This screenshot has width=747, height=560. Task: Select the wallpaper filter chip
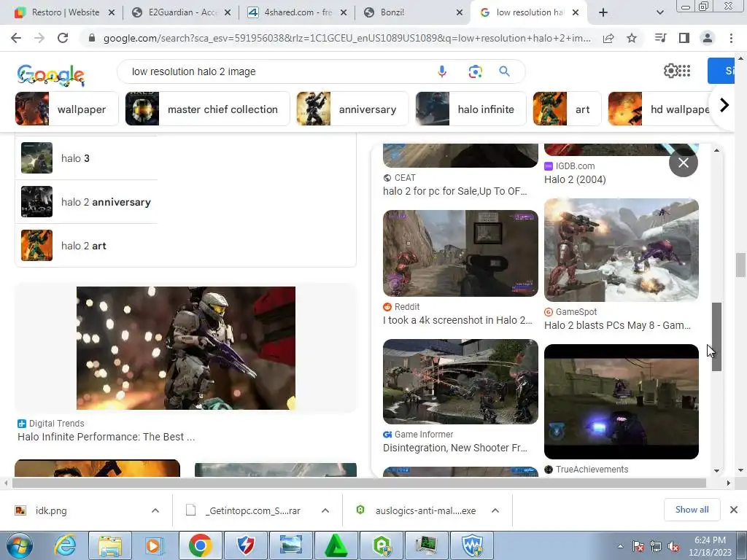(66, 109)
